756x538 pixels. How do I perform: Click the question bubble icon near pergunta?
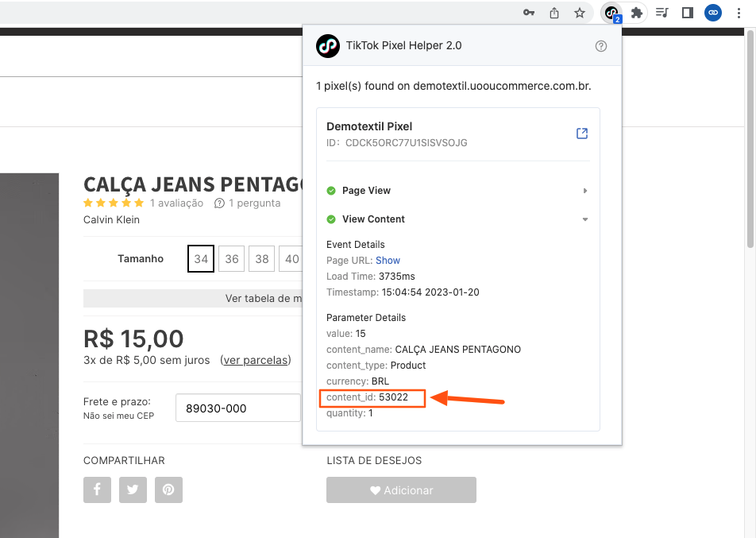click(219, 203)
